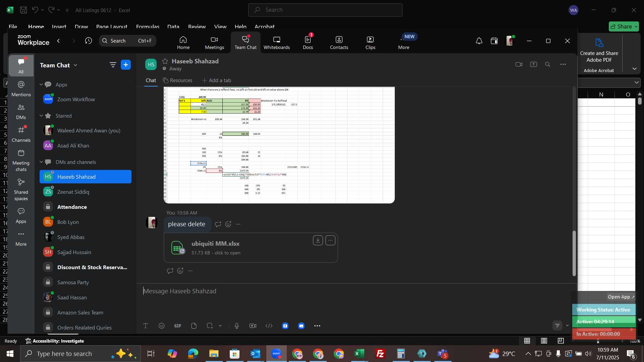644x362 pixels.
Task: Collapse the Apps section
Action: 41,84
